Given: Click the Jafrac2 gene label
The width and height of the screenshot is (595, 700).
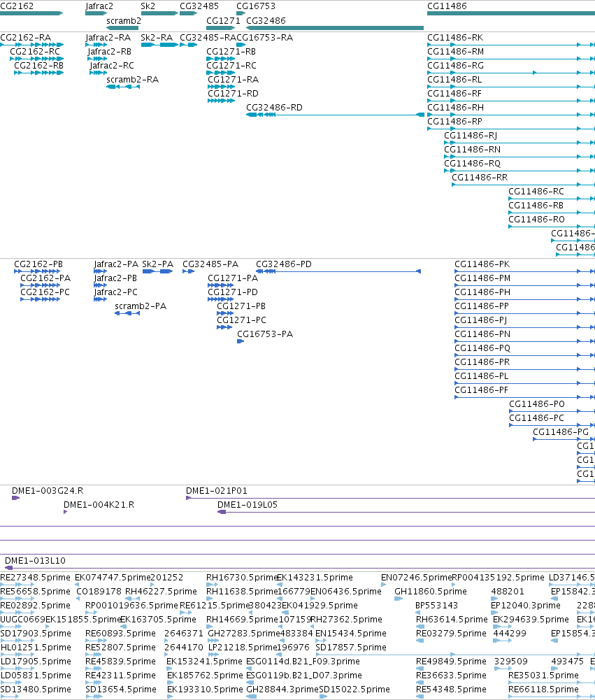Looking at the screenshot, I should 99,6.
